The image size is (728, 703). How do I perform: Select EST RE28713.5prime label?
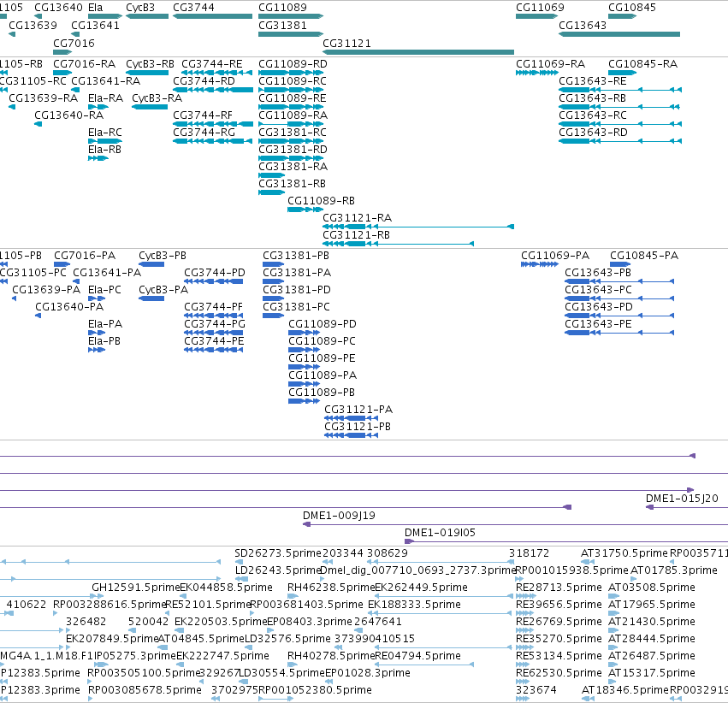[x=559, y=587]
